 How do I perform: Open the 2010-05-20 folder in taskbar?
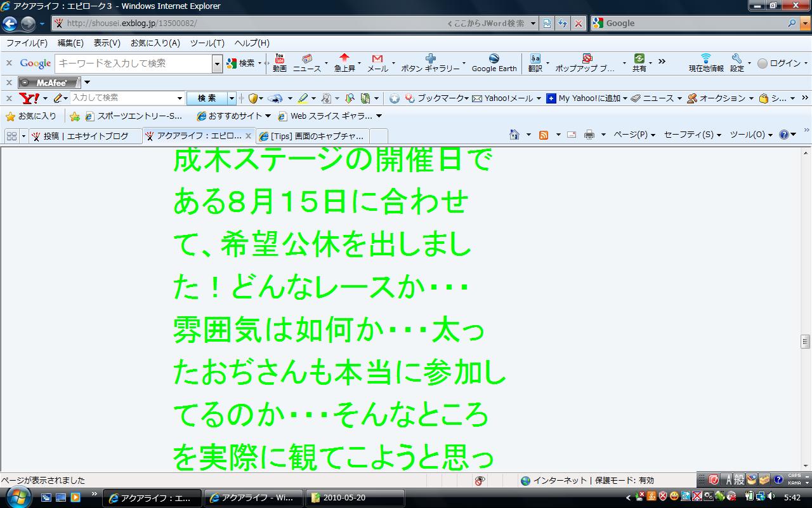tap(355, 498)
